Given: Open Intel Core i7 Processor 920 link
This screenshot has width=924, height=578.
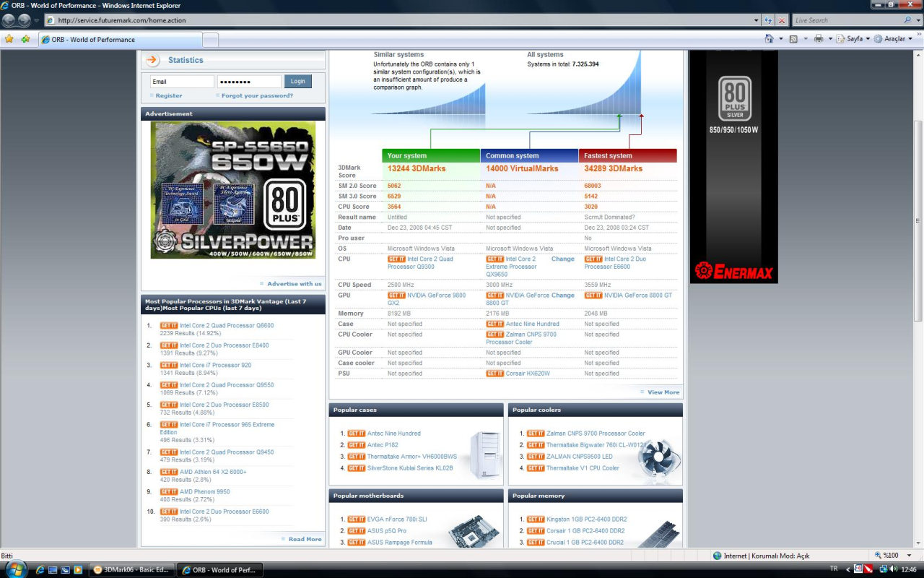Looking at the screenshot, I should coord(215,365).
